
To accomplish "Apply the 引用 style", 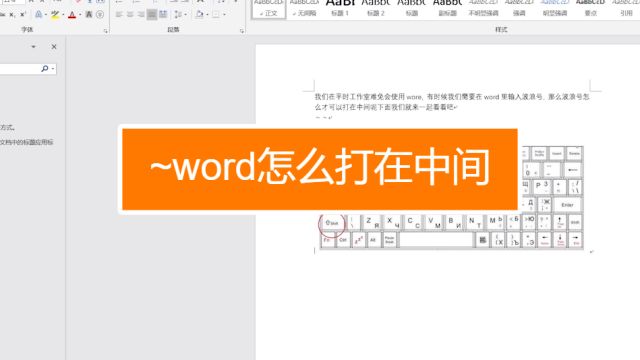I will pyautogui.click(x=626, y=9).
